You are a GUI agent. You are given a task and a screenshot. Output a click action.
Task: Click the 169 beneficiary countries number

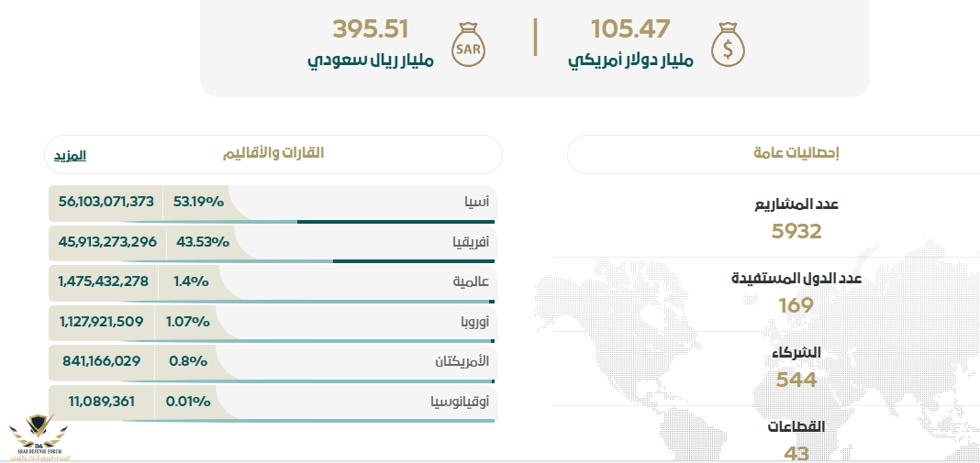point(796,305)
